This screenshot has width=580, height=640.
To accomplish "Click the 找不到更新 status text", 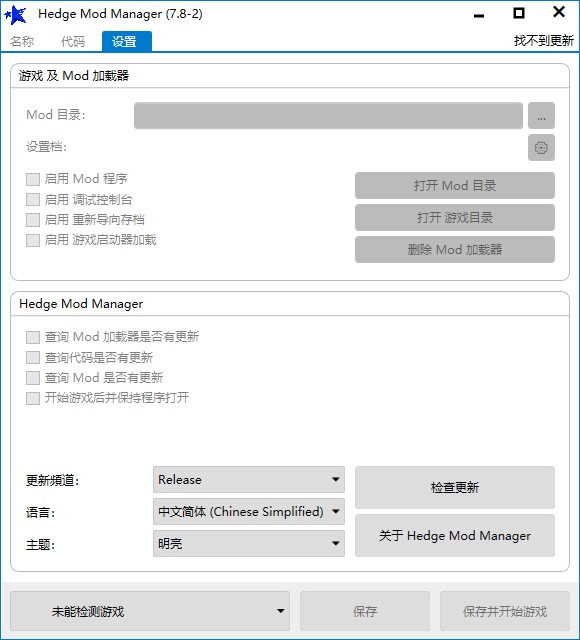I will pyautogui.click(x=544, y=41).
